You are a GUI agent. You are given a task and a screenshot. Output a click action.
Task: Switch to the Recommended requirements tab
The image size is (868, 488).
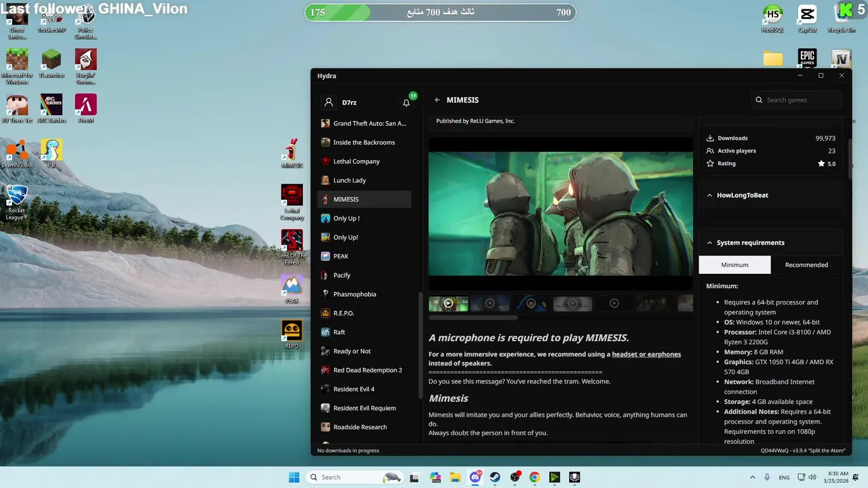806,265
